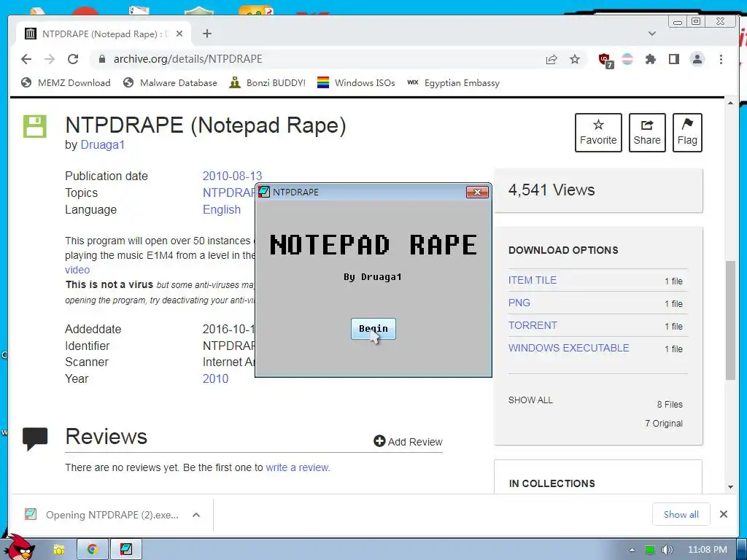Click the green floppy disk software icon

(35, 126)
